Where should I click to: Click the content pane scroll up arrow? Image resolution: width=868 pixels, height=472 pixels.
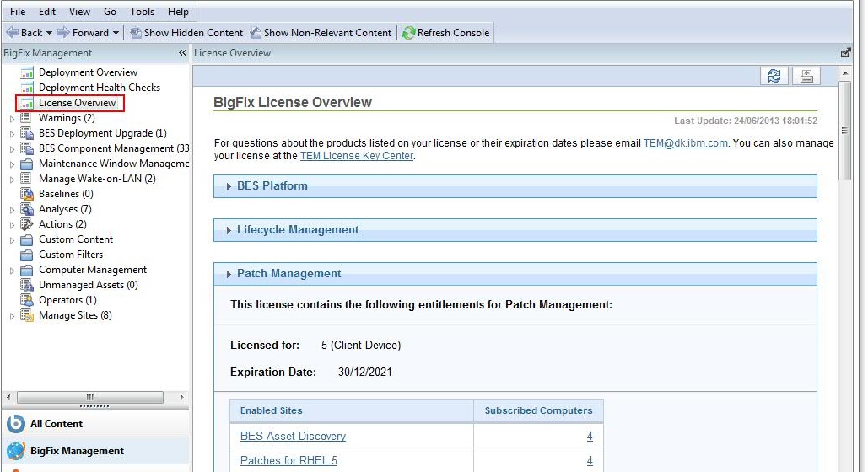pyautogui.click(x=844, y=73)
